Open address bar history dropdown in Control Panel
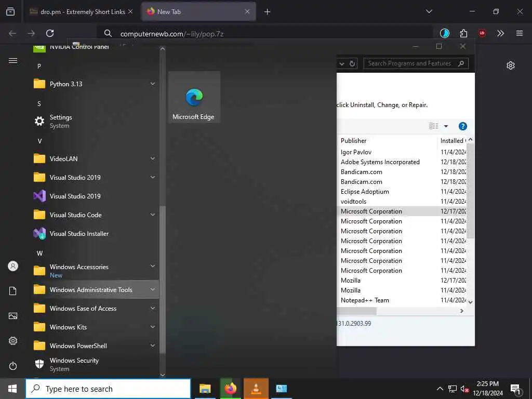Viewport: 532px width, 399px height. [x=342, y=63]
